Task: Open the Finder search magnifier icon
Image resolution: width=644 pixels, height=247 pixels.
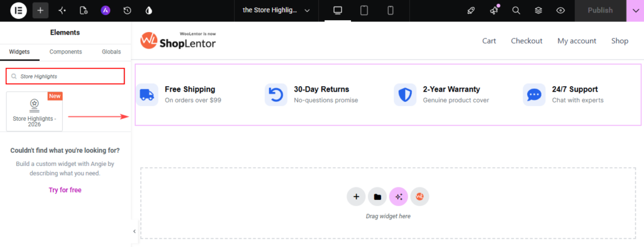Action: pos(516,11)
